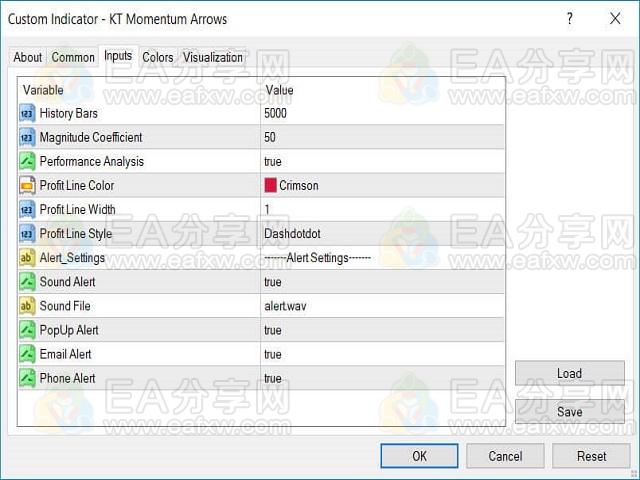Go to the Colors tab
The height and width of the screenshot is (480, 640).
click(158, 57)
